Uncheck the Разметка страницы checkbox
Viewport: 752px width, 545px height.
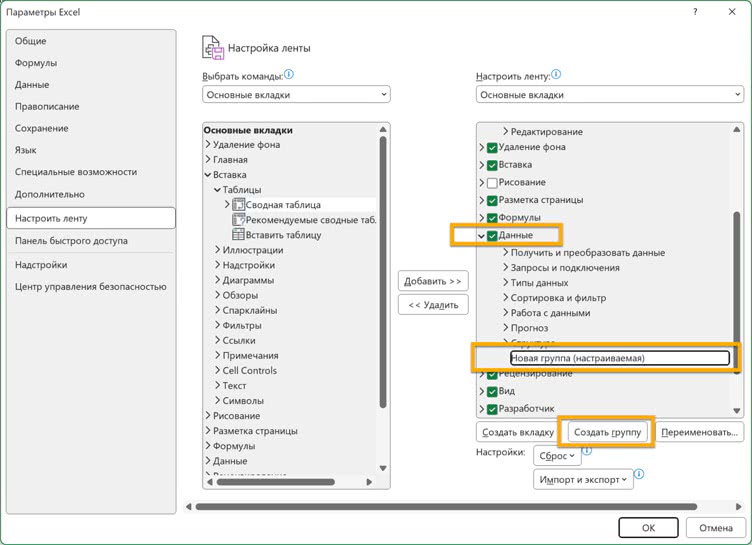492,201
